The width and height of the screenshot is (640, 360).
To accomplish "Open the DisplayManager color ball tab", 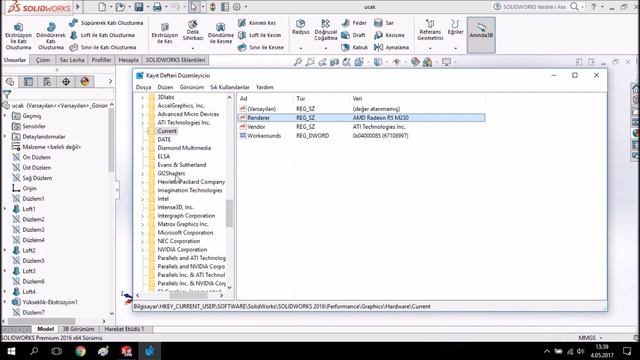I will [x=85, y=82].
